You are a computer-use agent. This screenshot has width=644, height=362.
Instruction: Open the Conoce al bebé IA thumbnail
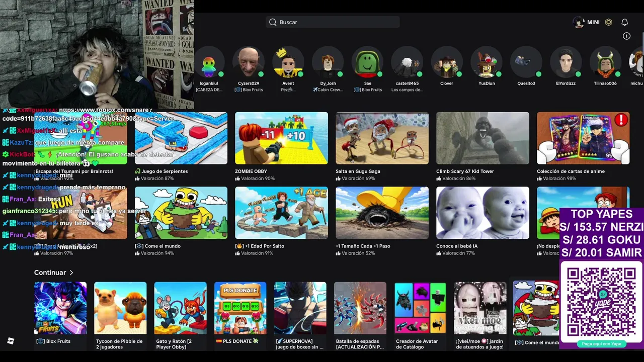tap(482, 213)
